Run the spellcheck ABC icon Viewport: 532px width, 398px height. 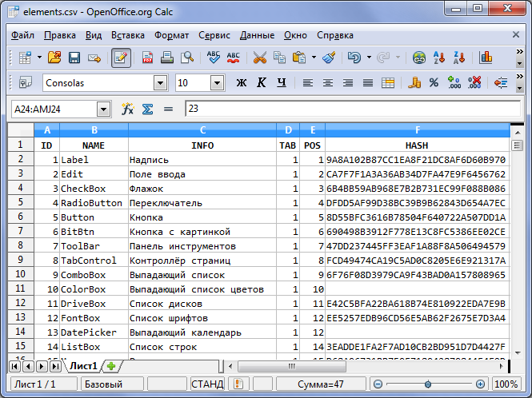point(214,58)
